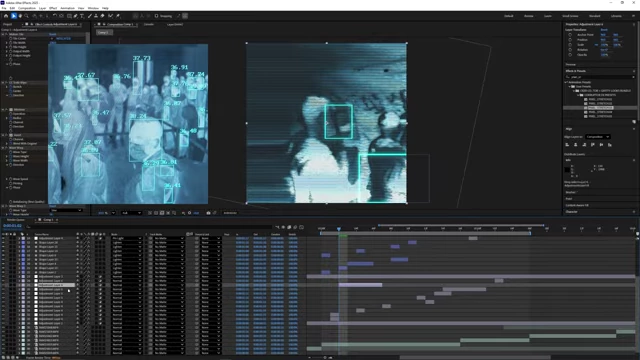
Task: Click the Anchor Point stopwatch
Action: pyautogui.click(x=570, y=35)
